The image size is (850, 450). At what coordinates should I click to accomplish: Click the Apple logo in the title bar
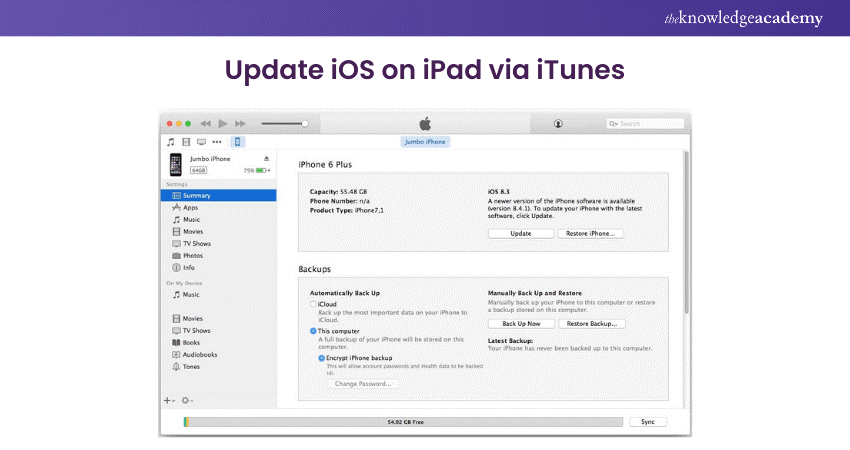(x=424, y=123)
